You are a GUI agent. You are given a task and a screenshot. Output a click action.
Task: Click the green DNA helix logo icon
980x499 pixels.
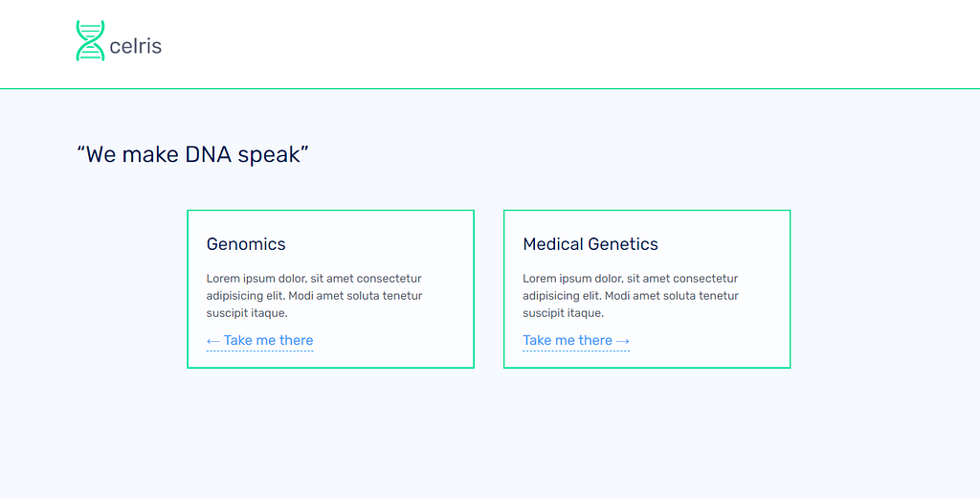pos(90,41)
